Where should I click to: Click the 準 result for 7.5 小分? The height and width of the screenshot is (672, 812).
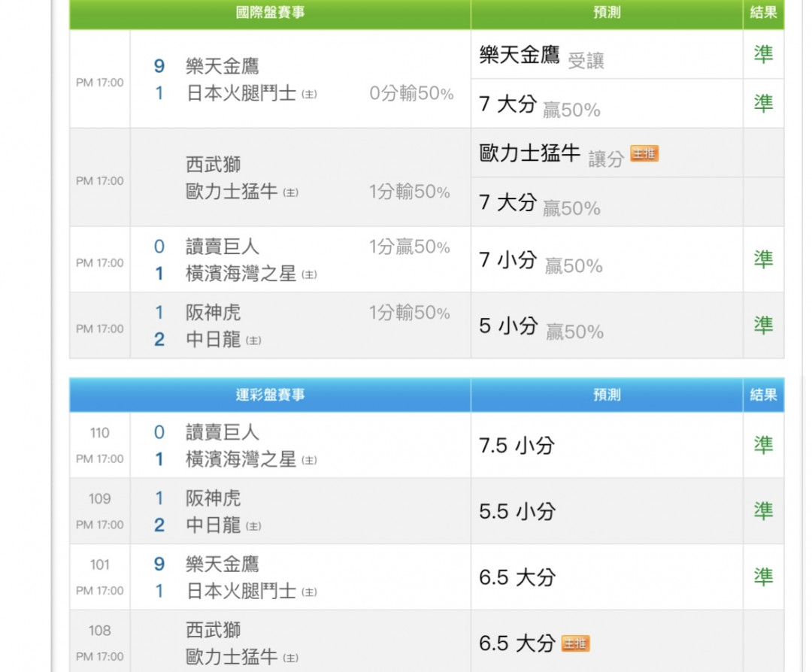[764, 445]
